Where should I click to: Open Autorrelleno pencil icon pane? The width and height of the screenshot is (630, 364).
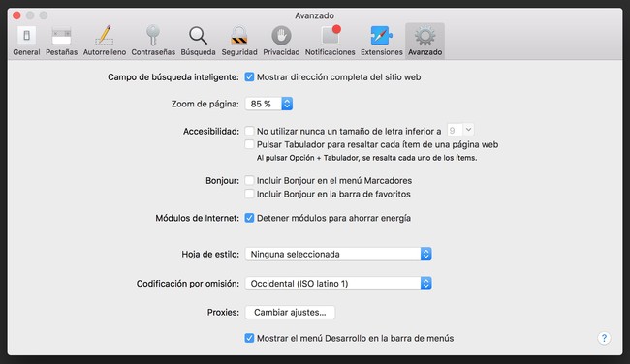click(x=105, y=41)
